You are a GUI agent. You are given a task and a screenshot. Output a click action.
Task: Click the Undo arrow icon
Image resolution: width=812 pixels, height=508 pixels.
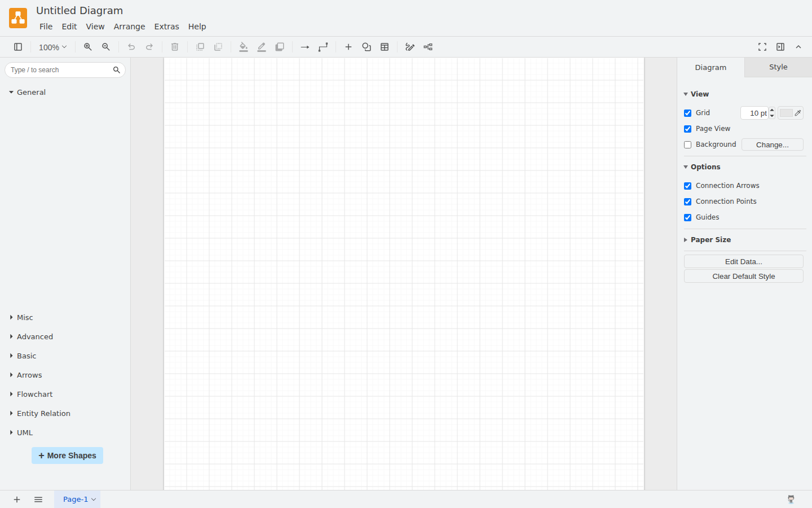(131, 47)
